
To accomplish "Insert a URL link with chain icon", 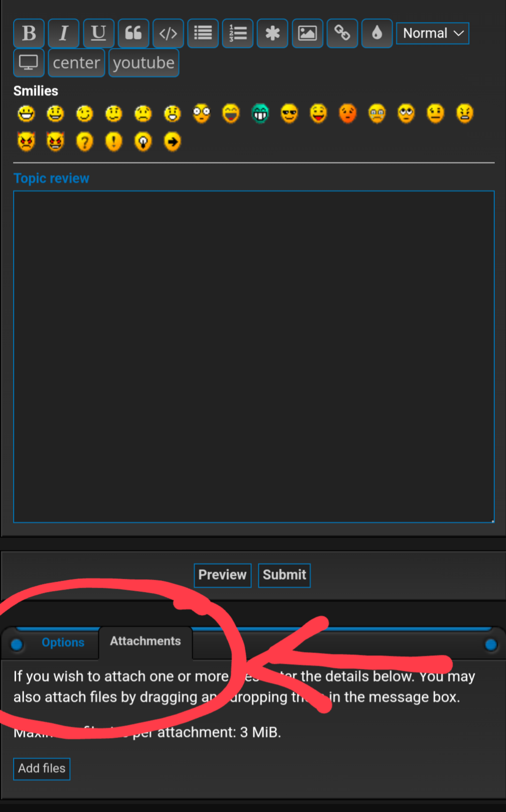I will [342, 33].
